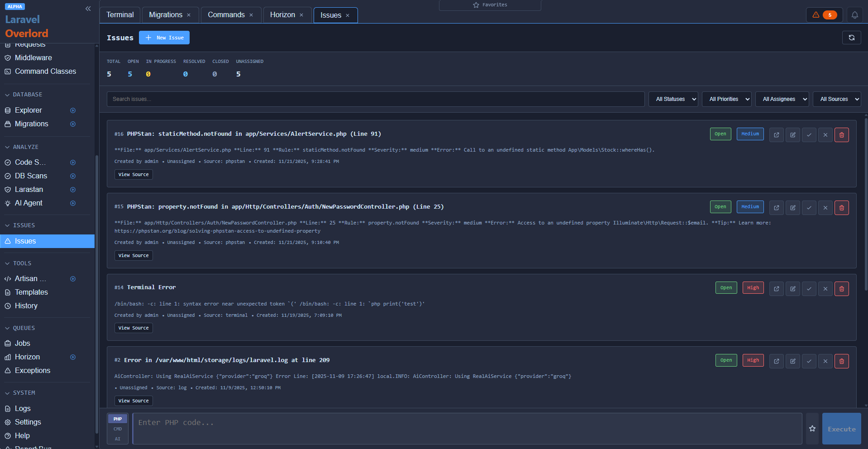Star the current code as favorite
Screen dimensions: 868x449
(811, 428)
